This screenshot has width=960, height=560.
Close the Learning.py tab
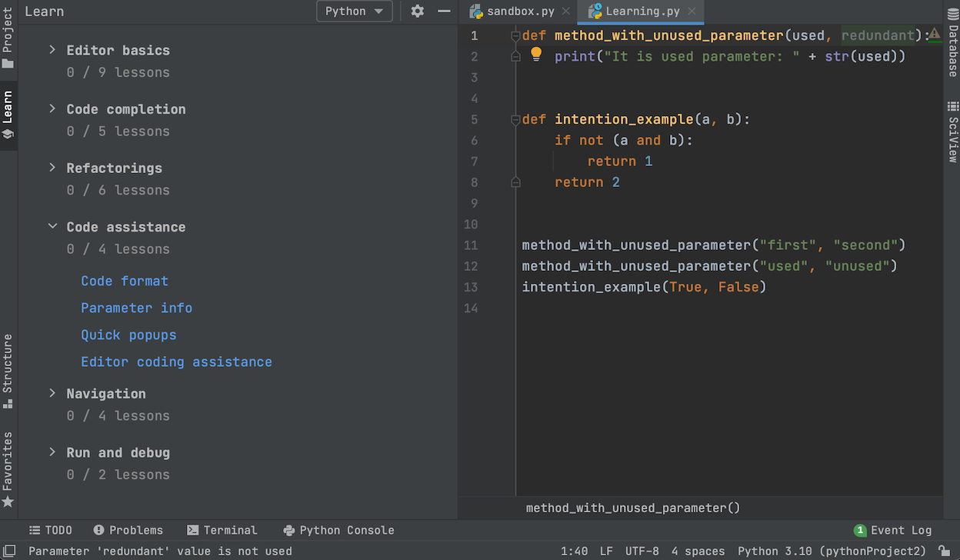[692, 12]
